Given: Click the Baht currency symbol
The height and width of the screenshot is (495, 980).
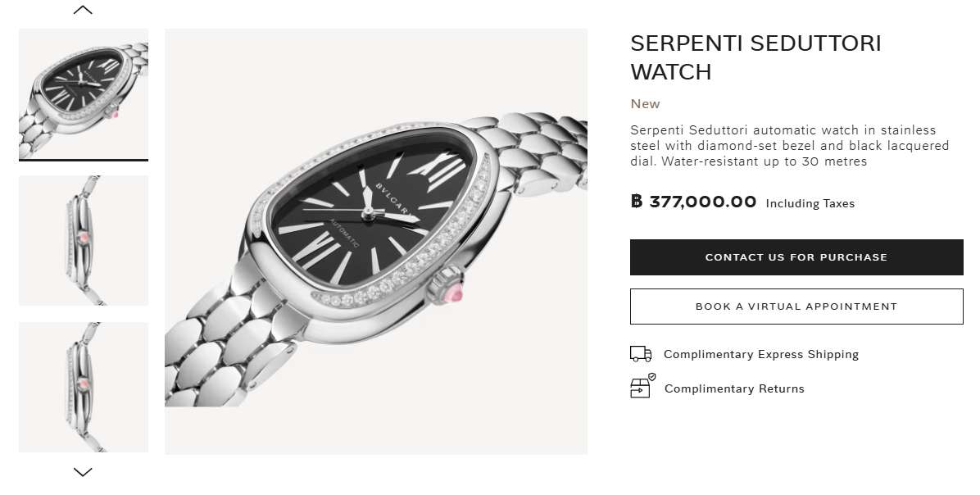Looking at the screenshot, I should coord(637,202).
